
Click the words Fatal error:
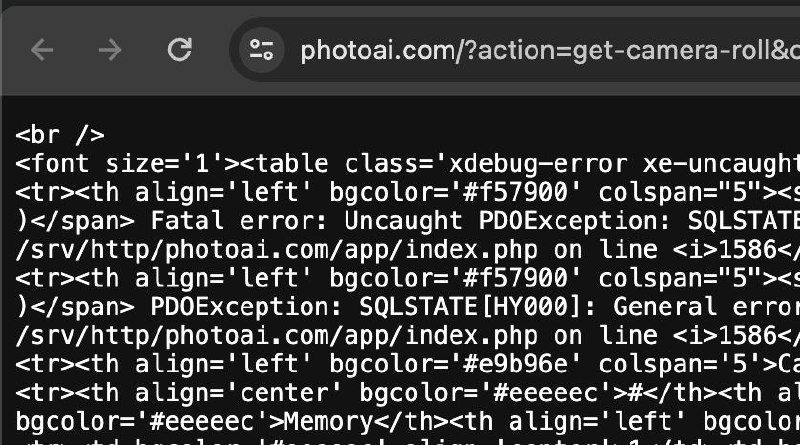coord(239,221)
